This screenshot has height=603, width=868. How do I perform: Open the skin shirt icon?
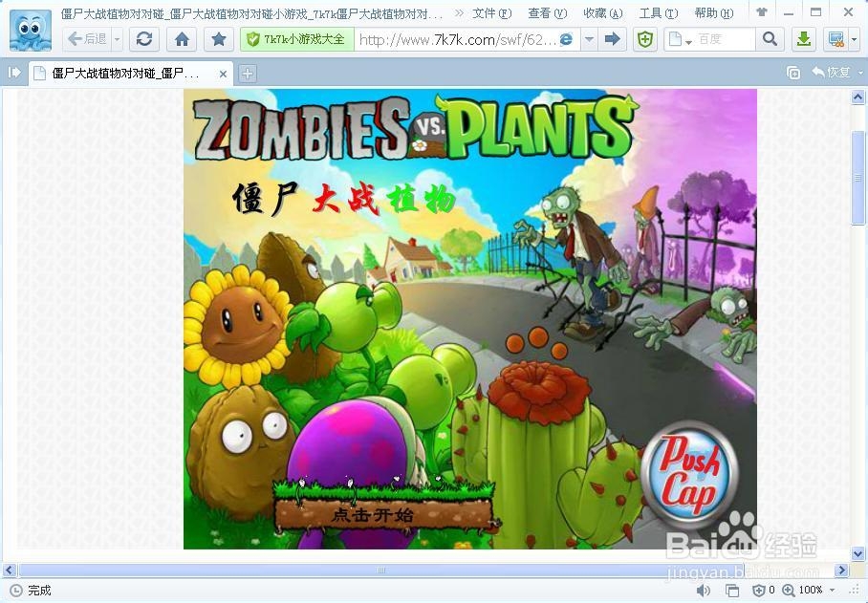tap(762, 11)
